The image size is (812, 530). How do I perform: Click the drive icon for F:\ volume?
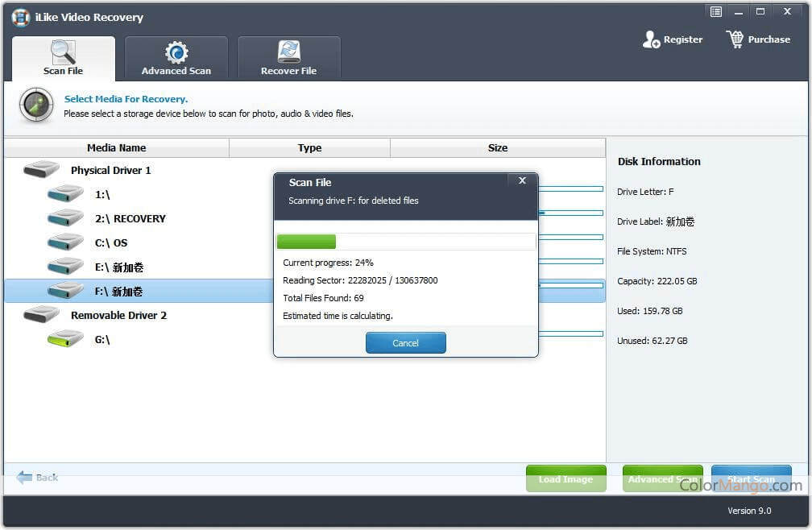(x=65, y=291)
